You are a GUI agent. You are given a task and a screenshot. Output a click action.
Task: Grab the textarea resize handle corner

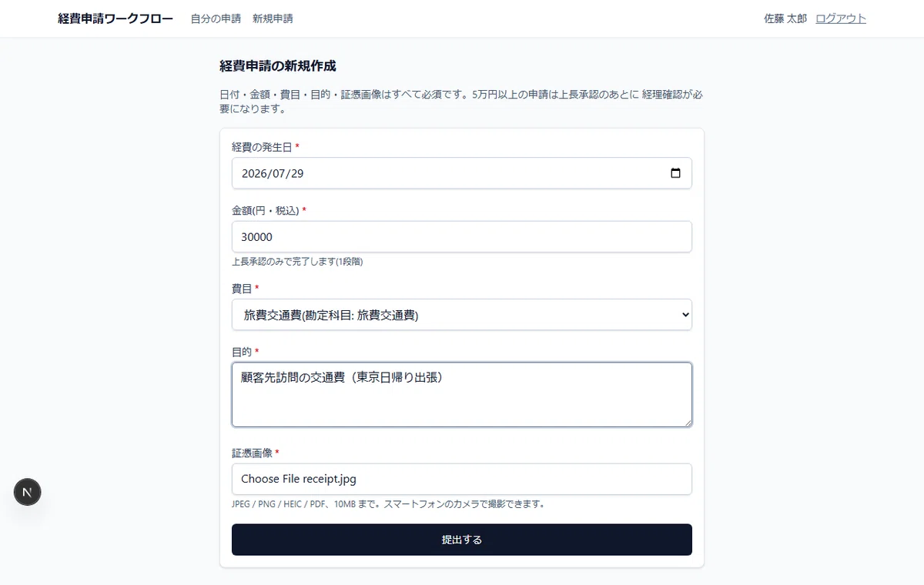tap(687, 422)
